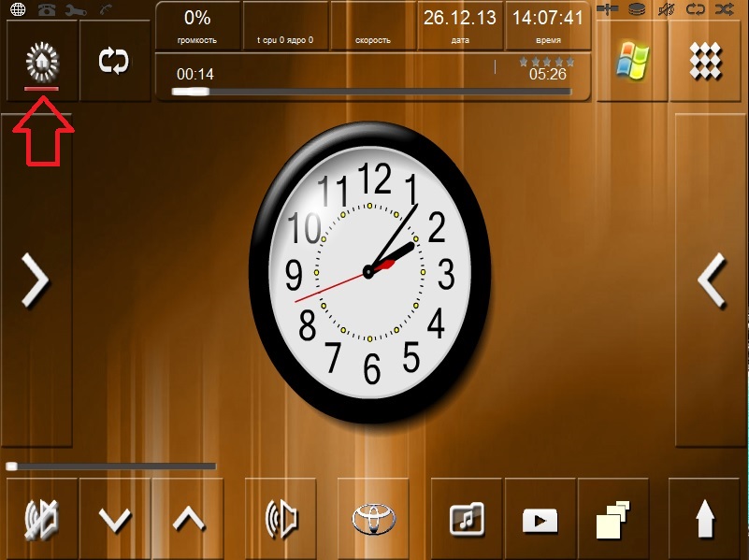Click the globe internet icon
This screenshot has width=749, height=560.
(x=18, y=9)
